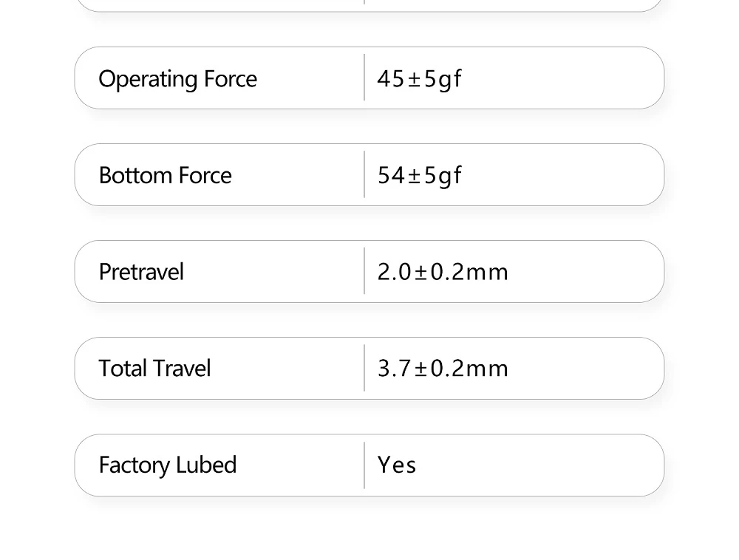This screenshot has height=560, width=739.
Task: Click the partially visible row at the top
Action: (369, 5)
